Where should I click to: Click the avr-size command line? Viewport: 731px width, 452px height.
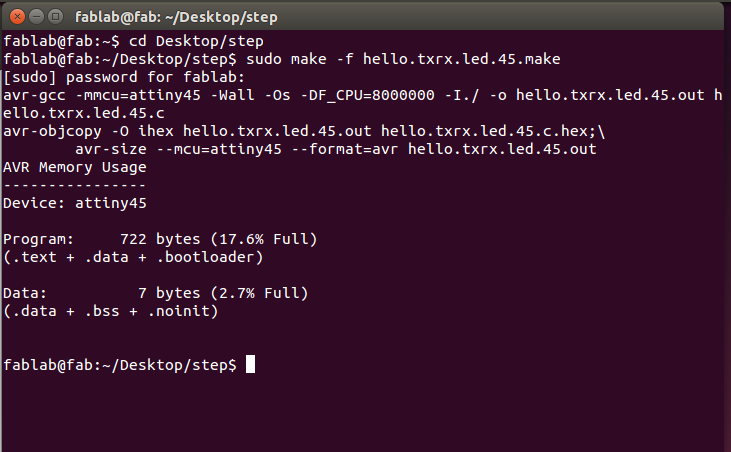pyautogui.click(x=336, y=149)
